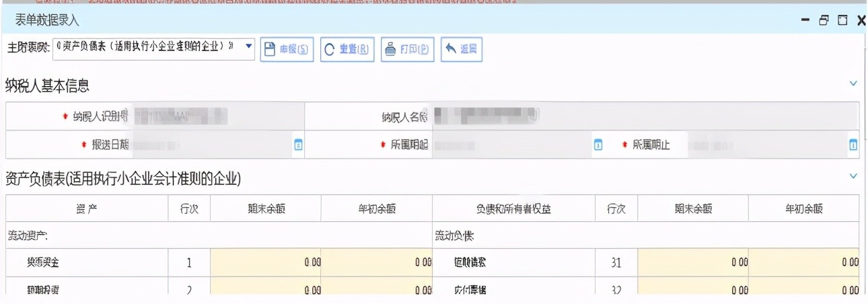Open calendar picker for 报送日期
The width and height of the screenshot is (868, 304).
point(298,145)
